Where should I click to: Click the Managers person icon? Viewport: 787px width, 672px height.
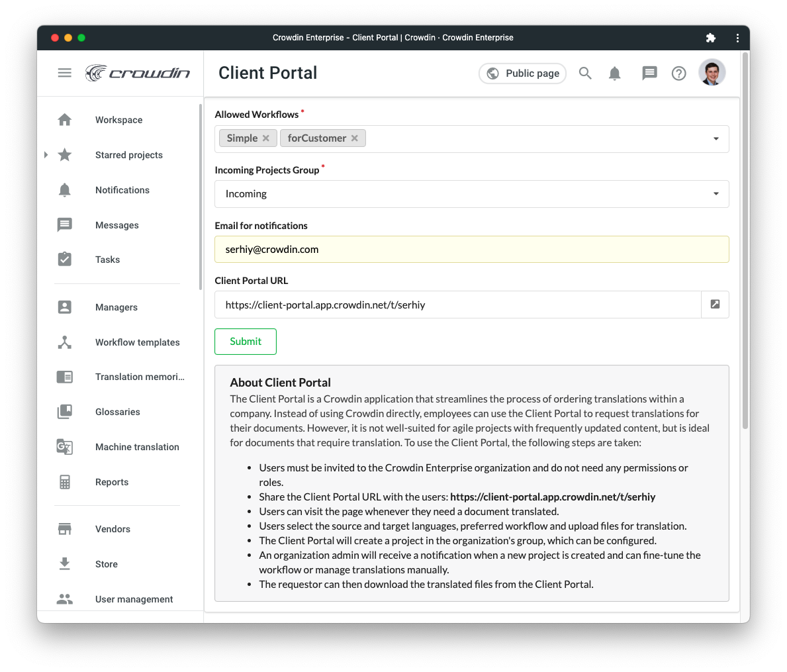[x=64, y=307]
